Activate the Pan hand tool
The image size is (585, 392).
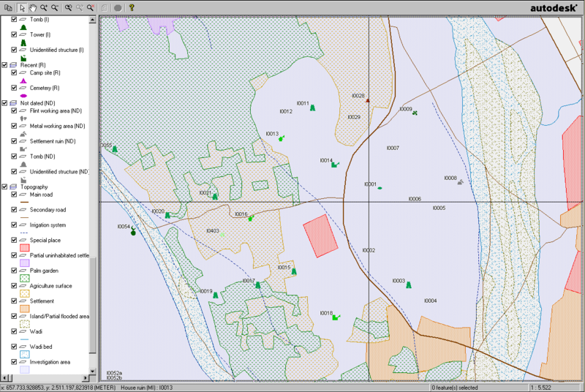(x=32, y=7)
